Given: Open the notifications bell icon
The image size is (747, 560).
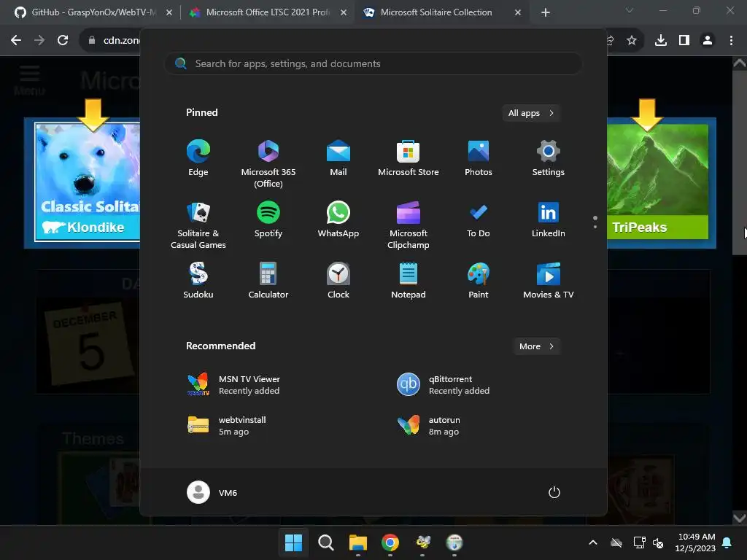Looking at the screenshot, I should (727, 542).
